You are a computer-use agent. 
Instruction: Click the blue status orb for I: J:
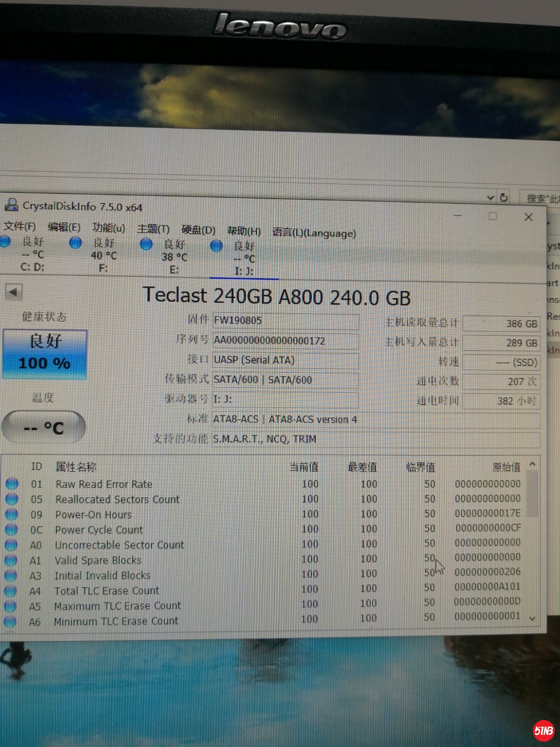point(216,246)
